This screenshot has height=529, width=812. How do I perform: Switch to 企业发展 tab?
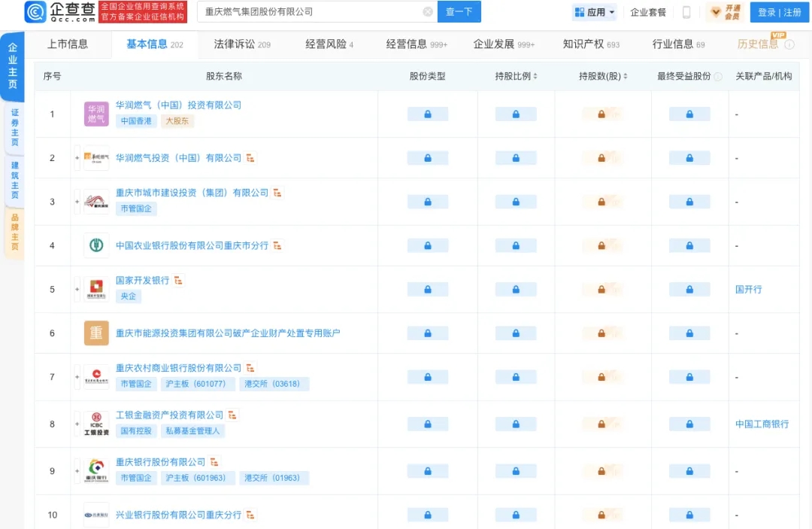[x=503, y=44]
